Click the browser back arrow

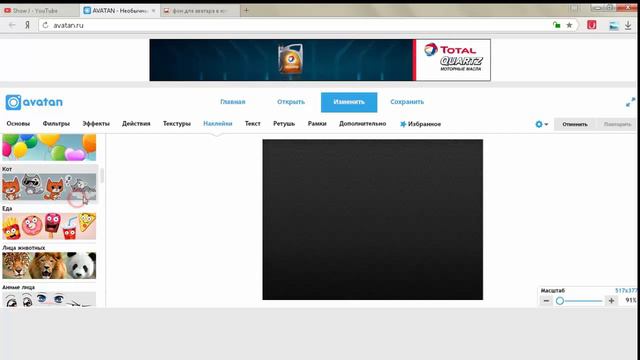click(x=12, y=25)
